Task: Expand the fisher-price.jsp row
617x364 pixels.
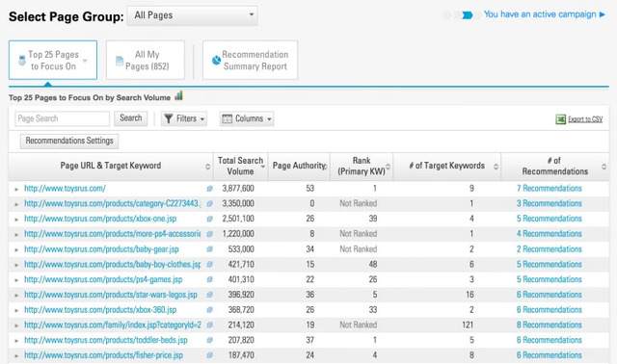Action: tap(16, 355)
